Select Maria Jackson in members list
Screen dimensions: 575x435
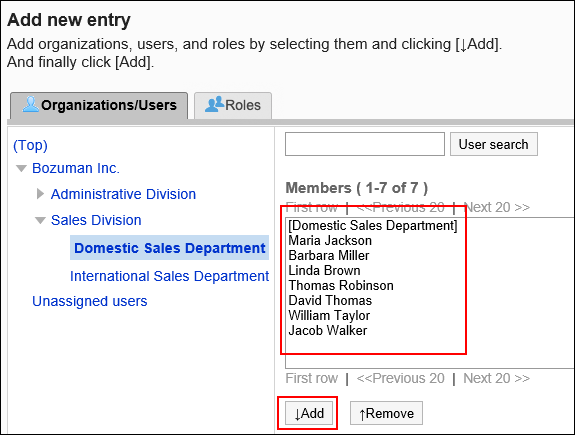(x=330, y=241)
